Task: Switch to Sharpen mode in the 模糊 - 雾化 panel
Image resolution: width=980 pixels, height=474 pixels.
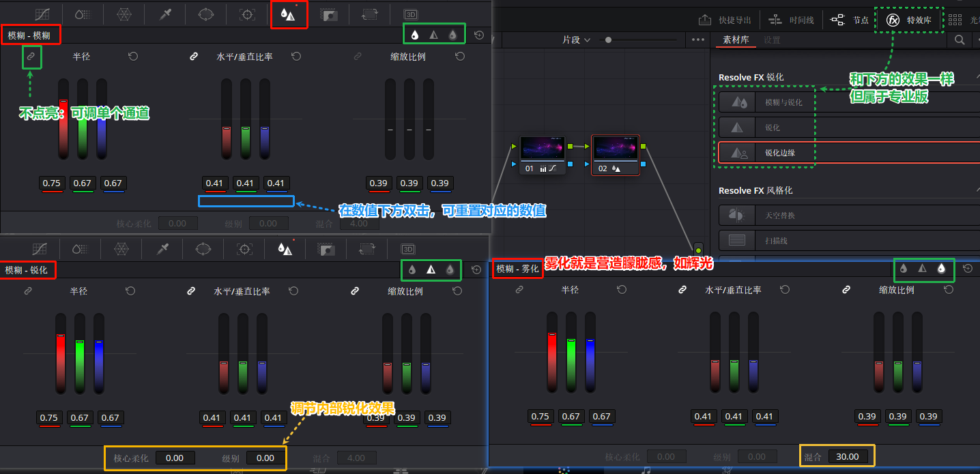Action: [x=922, y=269]
